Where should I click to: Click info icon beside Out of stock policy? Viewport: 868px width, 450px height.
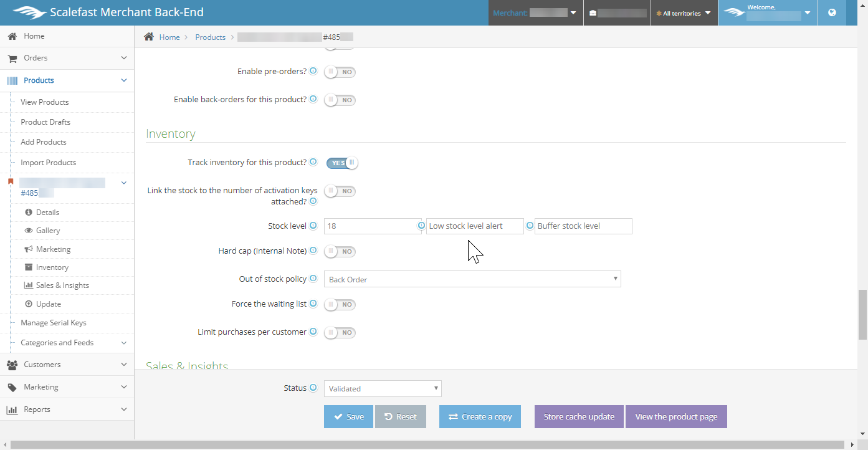click(313, 279)
